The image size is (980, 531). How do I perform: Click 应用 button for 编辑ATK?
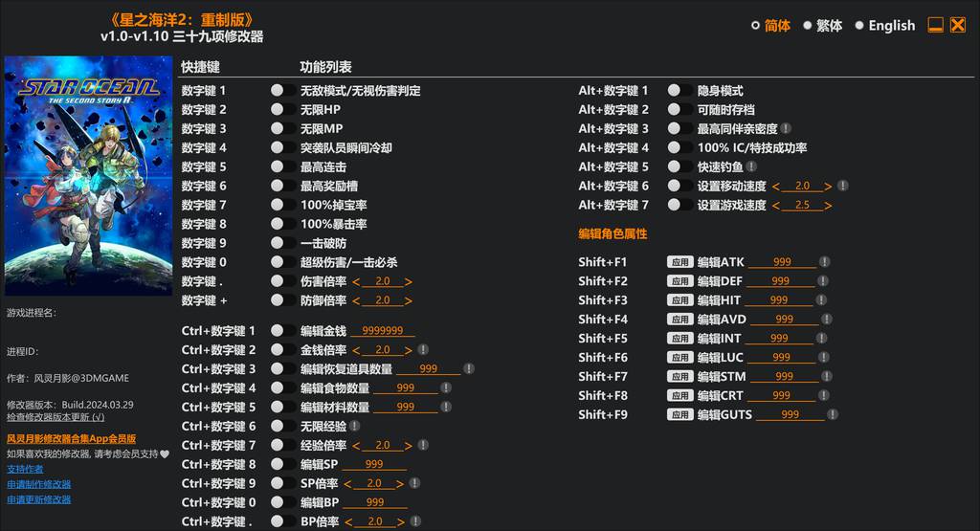(x=680, y=262)
